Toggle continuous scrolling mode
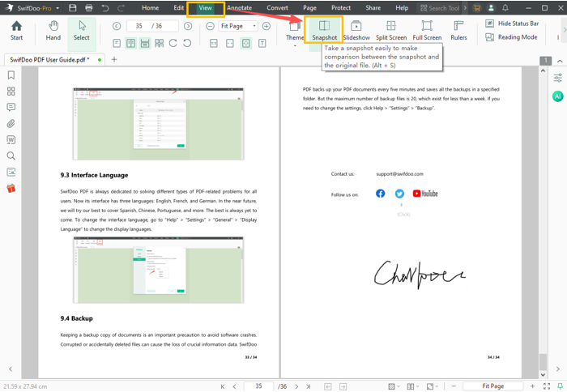This screenshot has width=567, height=392. [x=145, y=44]
